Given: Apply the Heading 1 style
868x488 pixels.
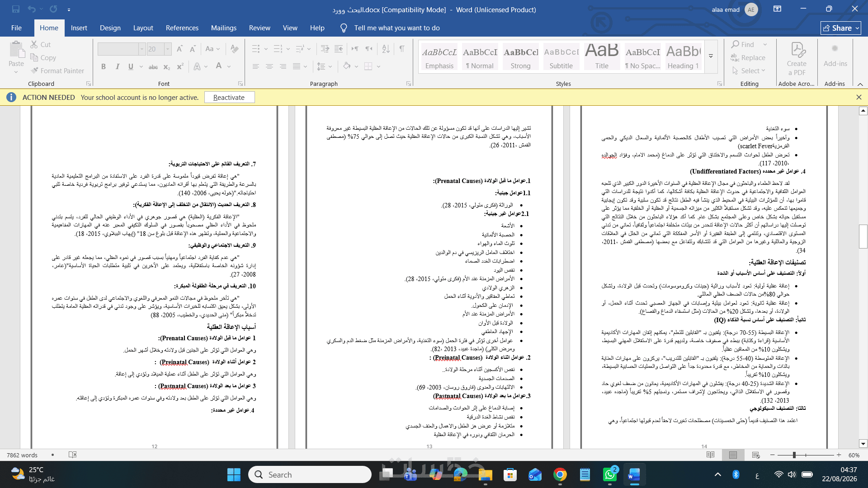Looking at the screenshot, I should point(683,56).
